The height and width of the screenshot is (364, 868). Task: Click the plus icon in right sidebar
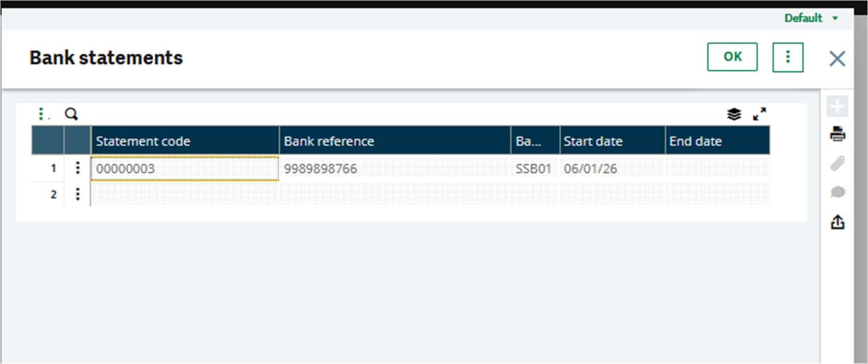(x=837, y=107)
